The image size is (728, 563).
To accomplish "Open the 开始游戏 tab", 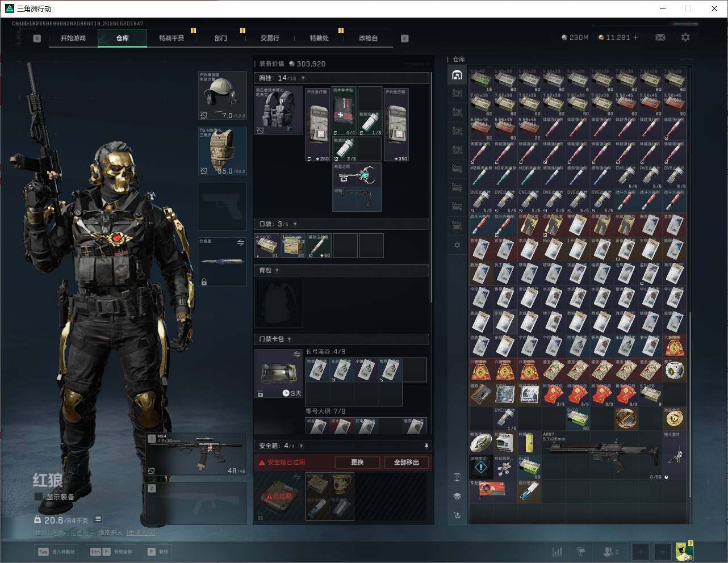I will (73, 38).
